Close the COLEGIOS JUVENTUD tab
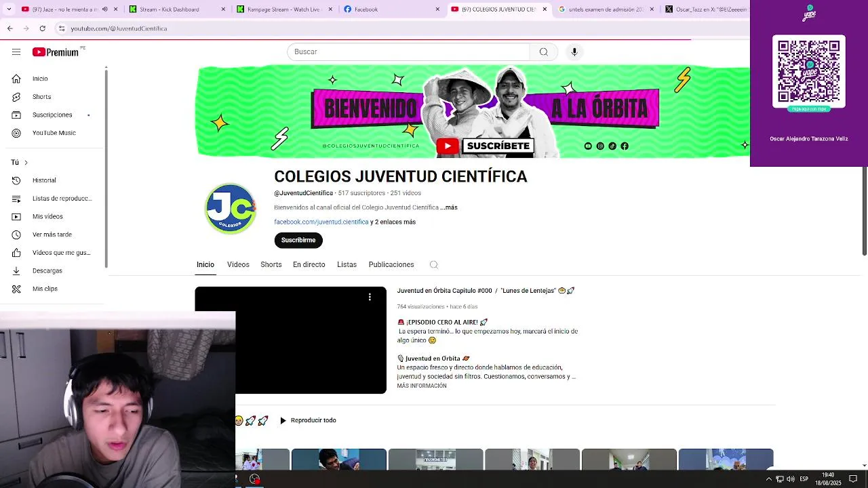Viewport: 868px width, 488px height. coord(545,9)
